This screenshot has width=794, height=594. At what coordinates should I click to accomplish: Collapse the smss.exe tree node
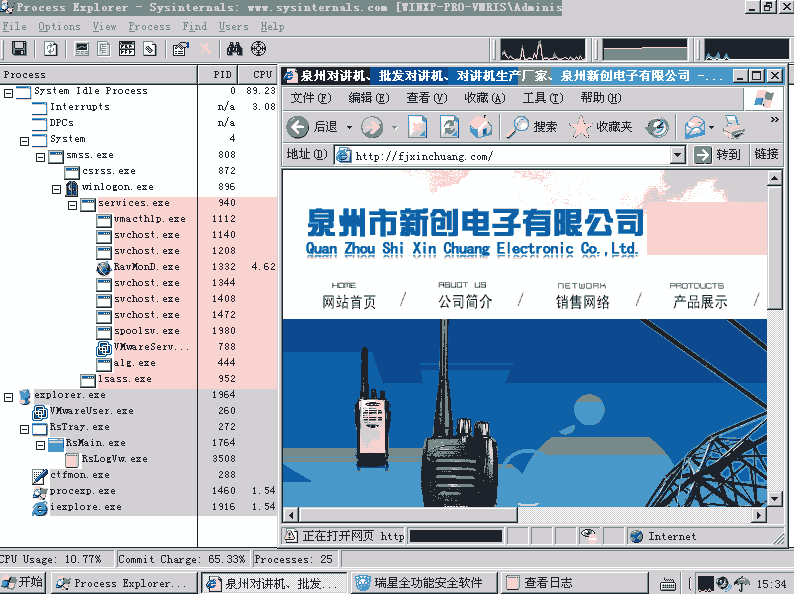click(x=41, y=157)
